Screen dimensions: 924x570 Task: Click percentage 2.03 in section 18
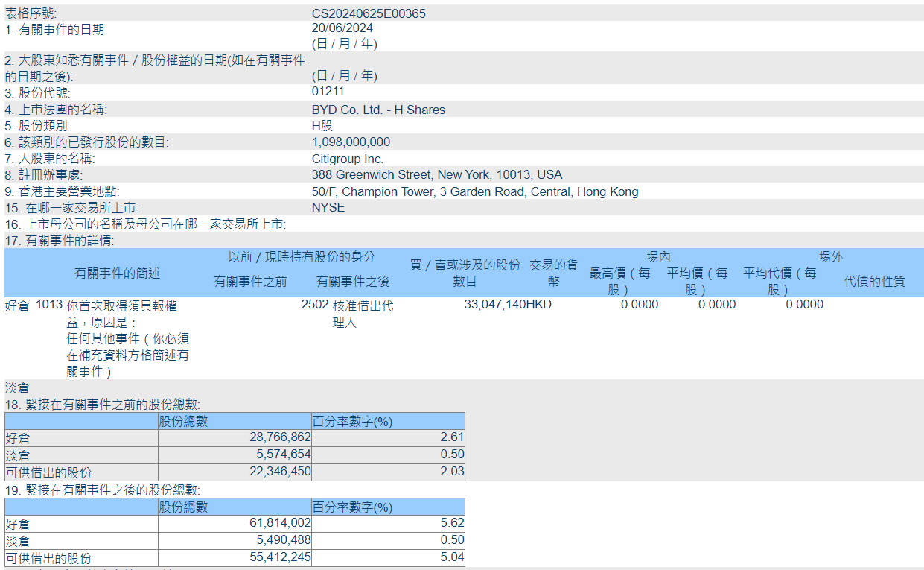(x=453, y=472)
